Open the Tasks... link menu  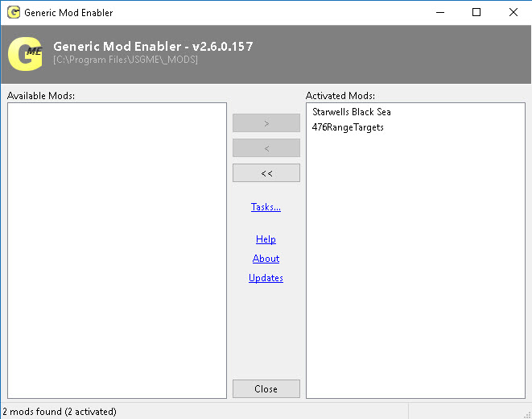pyautogui.click(x=266, y=207)
